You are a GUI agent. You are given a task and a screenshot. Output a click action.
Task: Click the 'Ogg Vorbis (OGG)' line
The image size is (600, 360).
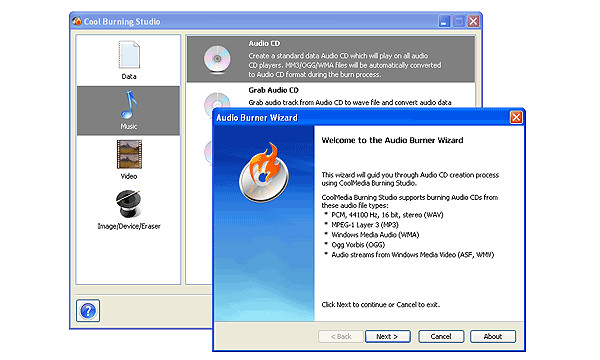pyautogui.click(x=358, y=244)
